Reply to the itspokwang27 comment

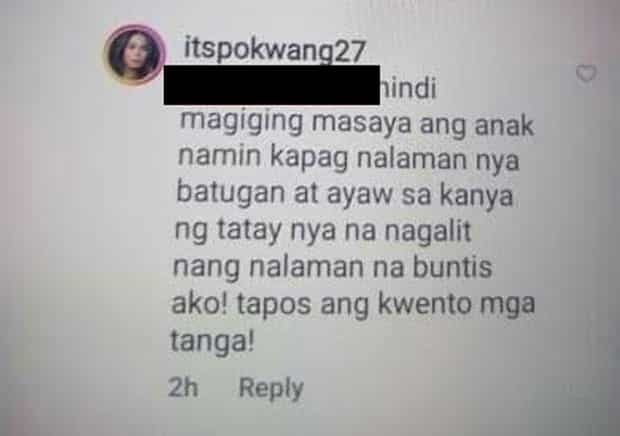coord(271,388)
